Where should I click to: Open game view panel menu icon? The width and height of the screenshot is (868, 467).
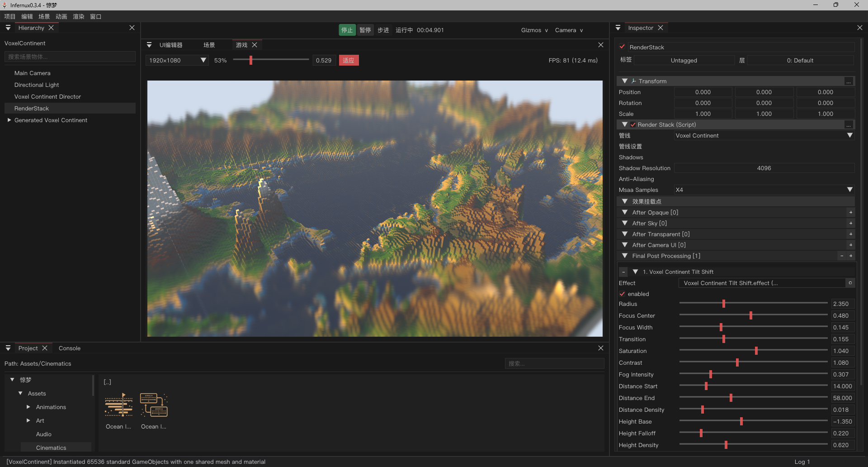coord(149,45)
